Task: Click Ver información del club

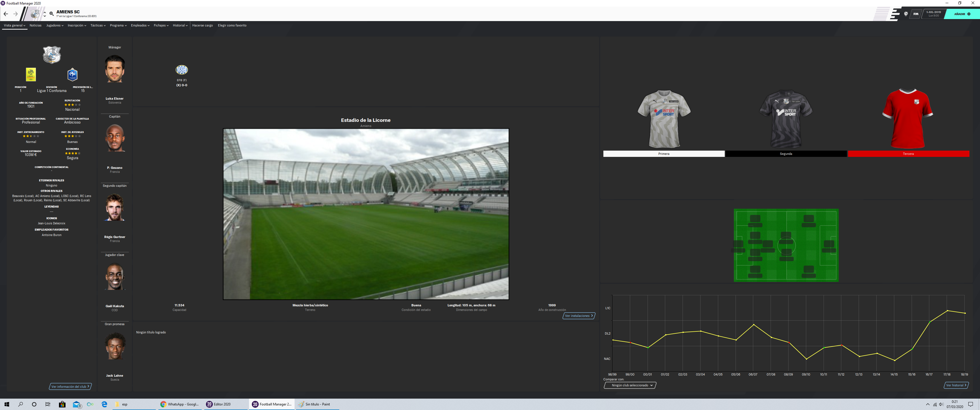Action: (x=70, y=386)
